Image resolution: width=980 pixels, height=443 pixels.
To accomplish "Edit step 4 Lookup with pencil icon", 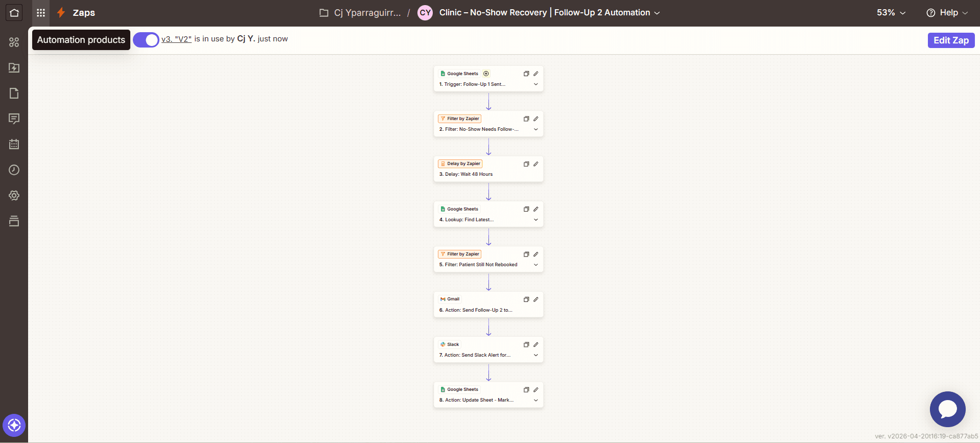I will pos(536,209).
